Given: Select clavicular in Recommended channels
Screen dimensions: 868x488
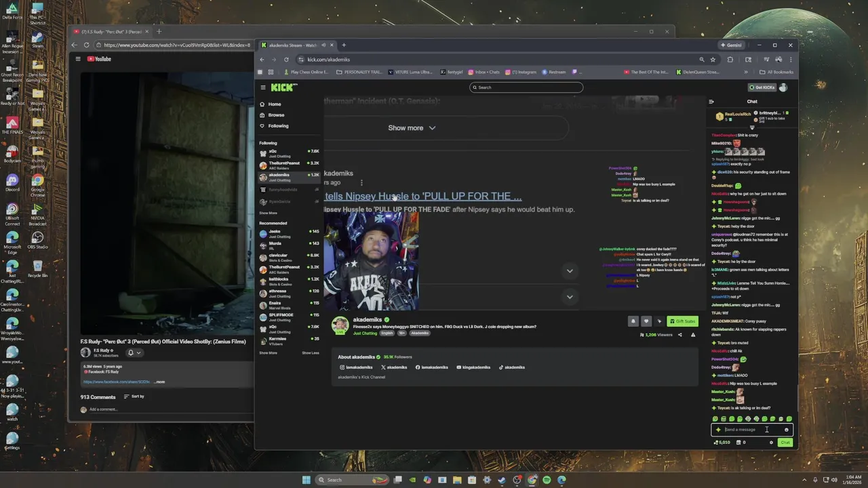Looking at the screenshot, I should (x=289, y=258).
